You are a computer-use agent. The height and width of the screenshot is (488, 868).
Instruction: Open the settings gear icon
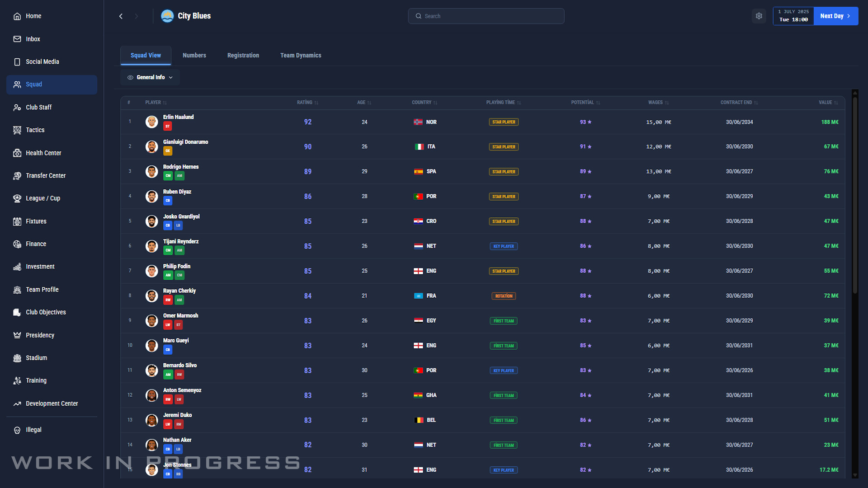click(x=759, y=16)
